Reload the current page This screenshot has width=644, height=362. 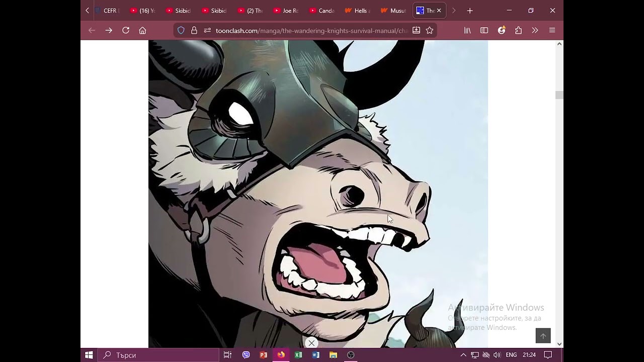[126, 31]
